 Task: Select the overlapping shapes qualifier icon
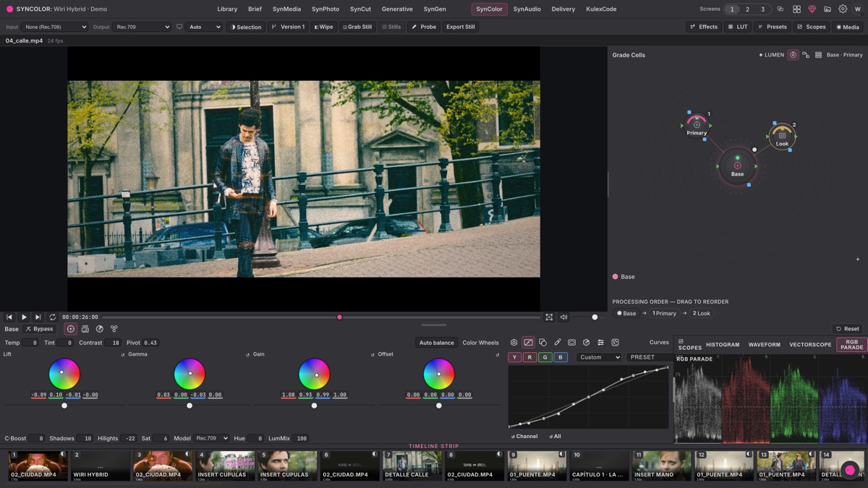pos(542,343)
